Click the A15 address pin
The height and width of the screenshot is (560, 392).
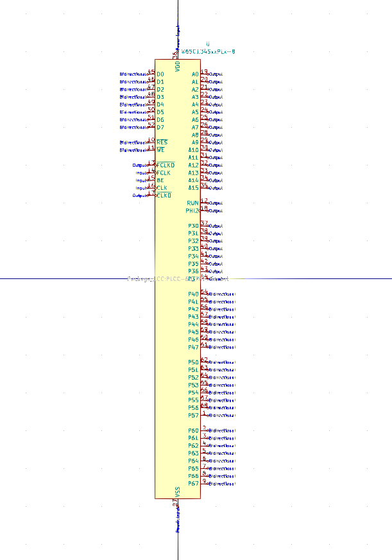(x=193, y=188)
